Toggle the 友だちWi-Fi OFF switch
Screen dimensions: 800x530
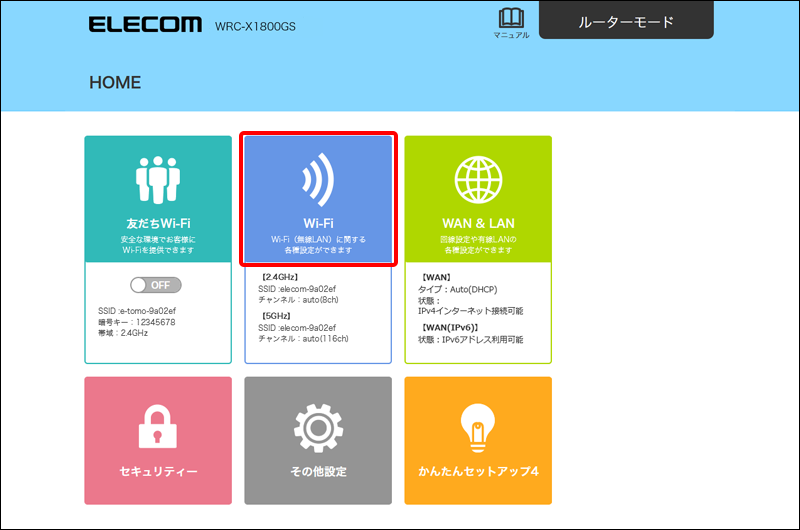[156, 285]
